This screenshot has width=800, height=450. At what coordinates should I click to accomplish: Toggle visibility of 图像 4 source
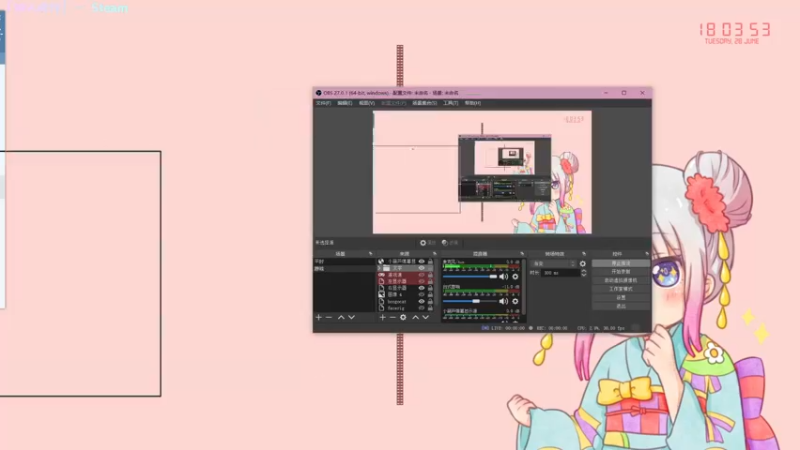(421, 295)
